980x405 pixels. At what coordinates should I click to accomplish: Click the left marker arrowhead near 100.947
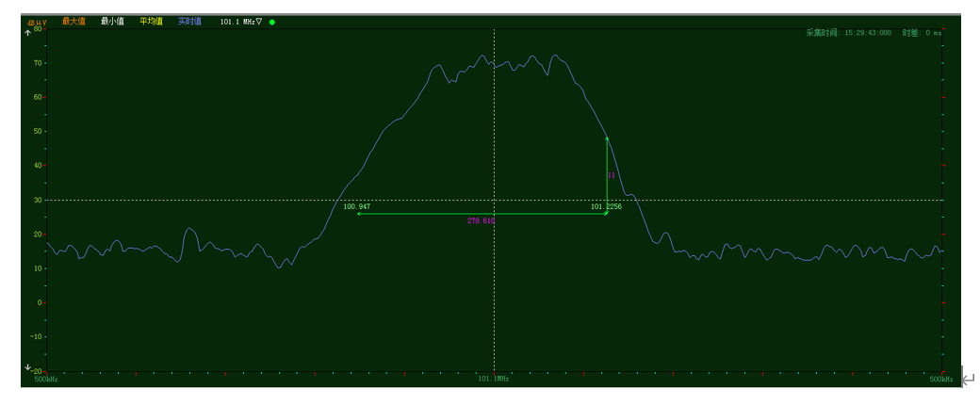[x=358, y=214]
